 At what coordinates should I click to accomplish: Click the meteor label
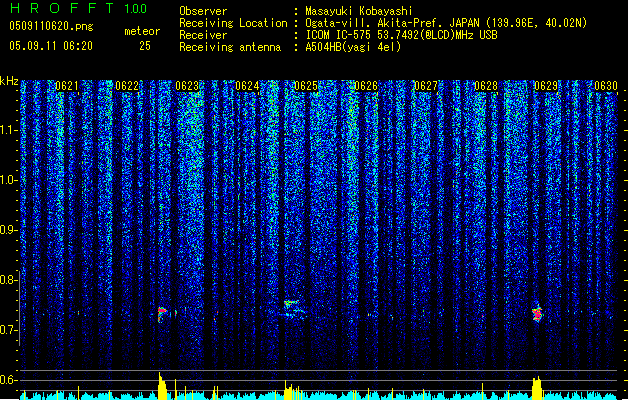[x=142, y=31]
